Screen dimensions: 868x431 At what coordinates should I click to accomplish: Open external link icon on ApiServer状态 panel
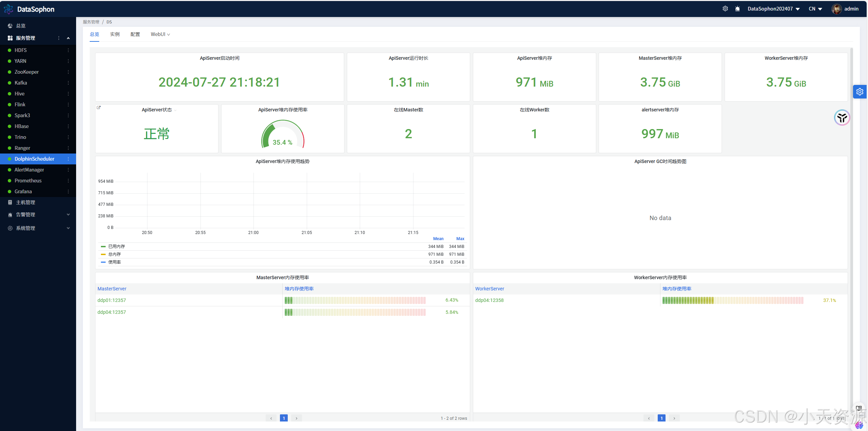99,108
